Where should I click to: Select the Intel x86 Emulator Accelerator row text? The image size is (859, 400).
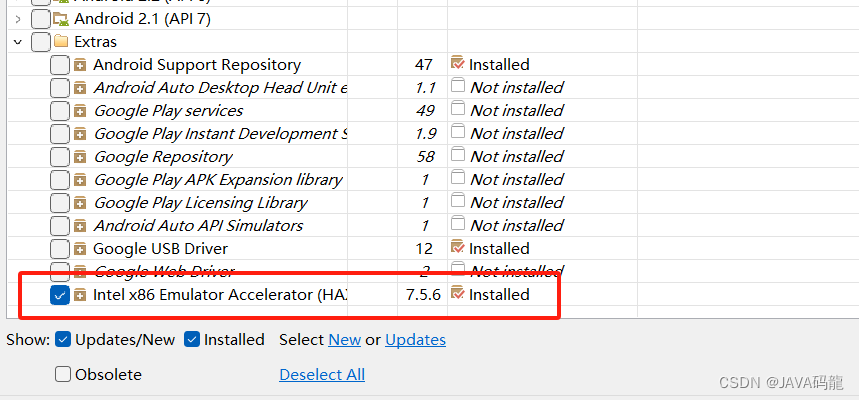pyautogui.click(x=220, y=295)
